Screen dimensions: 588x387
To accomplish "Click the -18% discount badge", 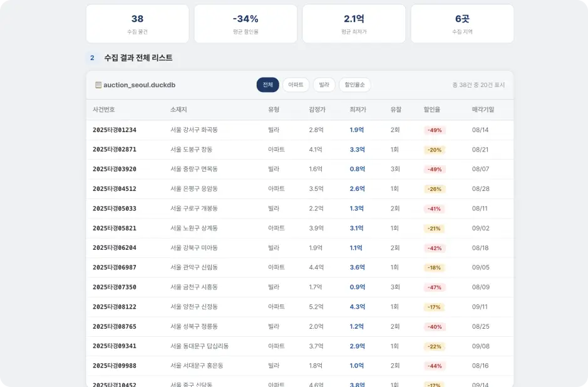I will pyautogui.click(x=434, y=268).
